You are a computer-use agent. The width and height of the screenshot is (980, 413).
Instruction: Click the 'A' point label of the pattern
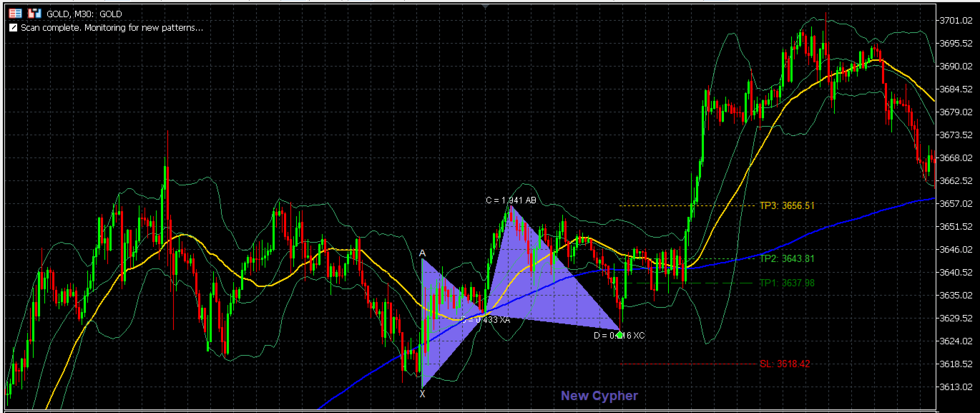click(x=423, y=253)
